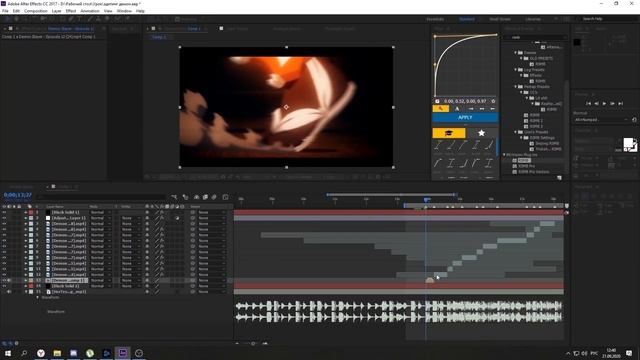
Task: Select the first easing preset in top row
Action: click(438, 145)
